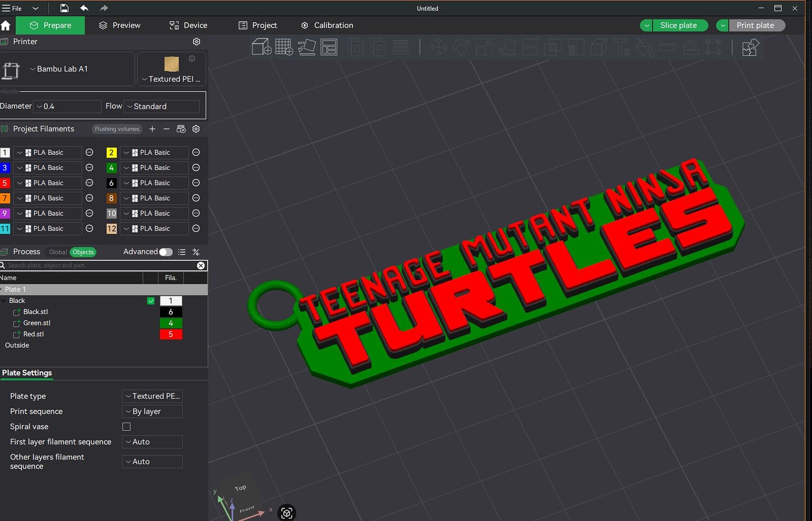Open the Flow Standard dropdown

tap(162, 107)
